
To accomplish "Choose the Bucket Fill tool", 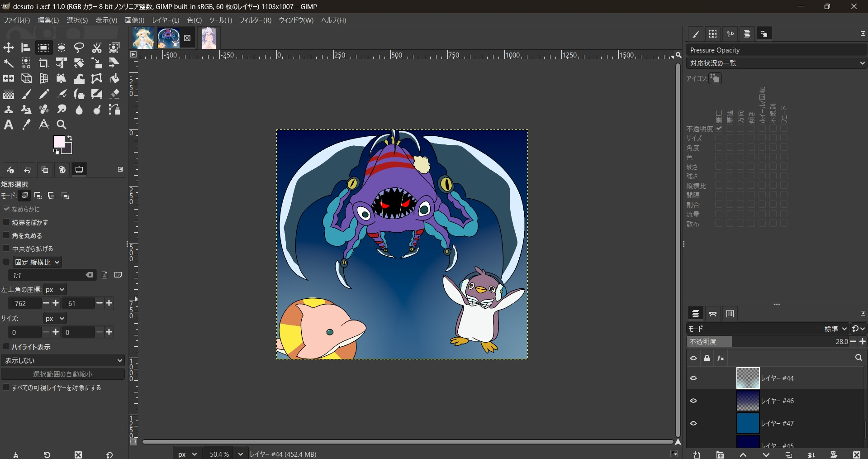I will [114, 79].
